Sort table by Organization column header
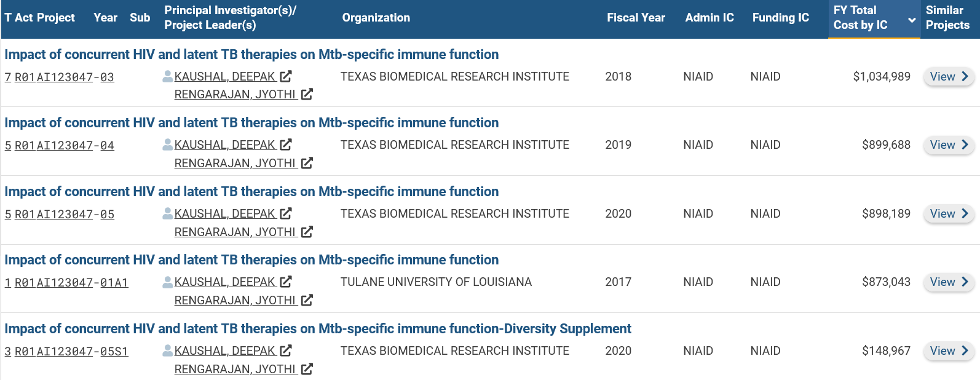Screen dimensions: 980x380 click(x=376, y=18)
